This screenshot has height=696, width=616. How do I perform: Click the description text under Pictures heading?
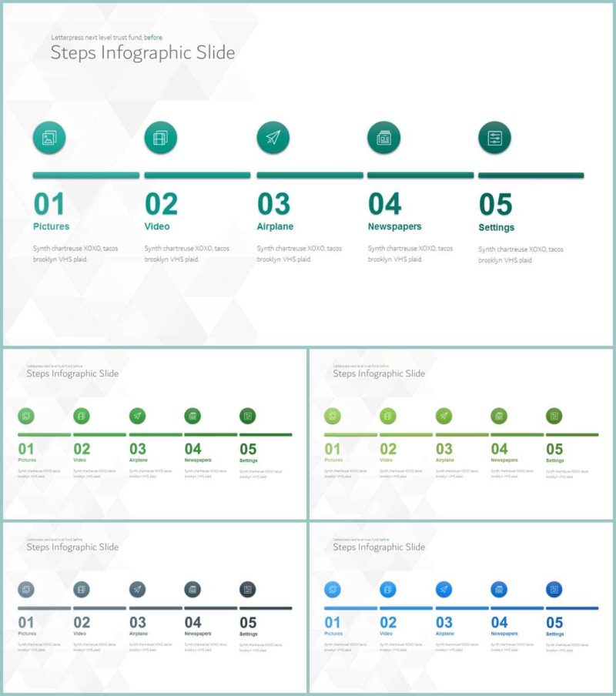click(75, 254)
